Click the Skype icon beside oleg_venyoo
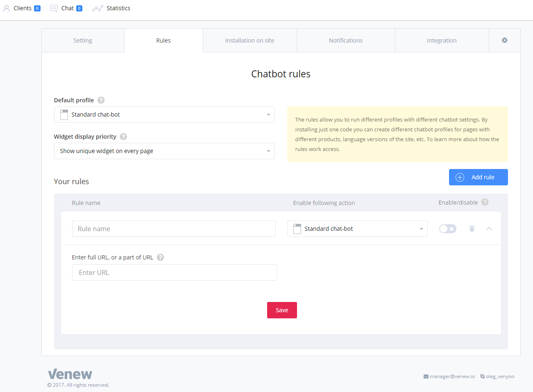The height and width of the screenshot is (392, 533). tap(483, 376)
